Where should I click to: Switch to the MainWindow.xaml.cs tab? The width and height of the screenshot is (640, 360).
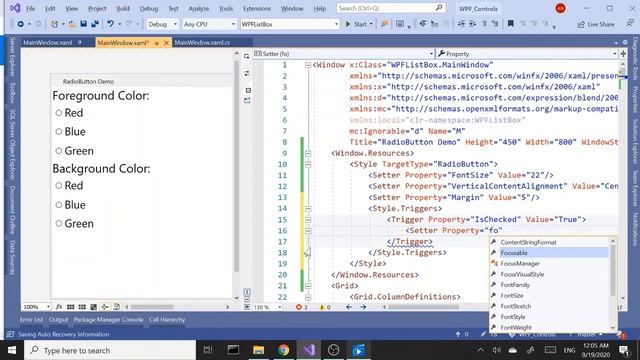[x=202, y=42]
